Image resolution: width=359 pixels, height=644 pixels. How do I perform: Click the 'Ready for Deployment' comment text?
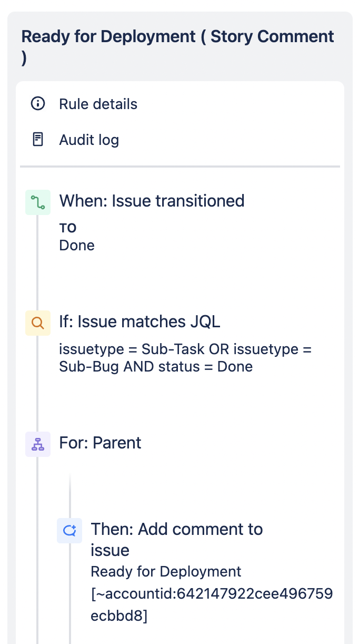tap(166, 572)
